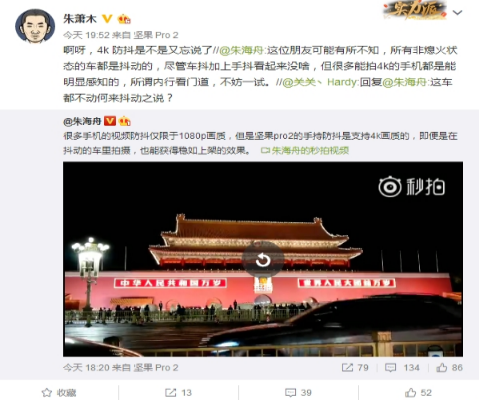479x400 pixels.
Task: Like this post with 52 likes
Action: [x=418, y=393]
